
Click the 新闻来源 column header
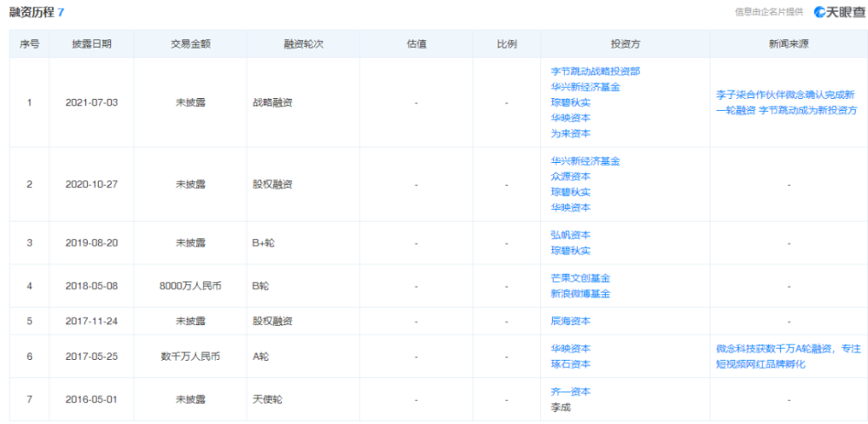point(788,44)
